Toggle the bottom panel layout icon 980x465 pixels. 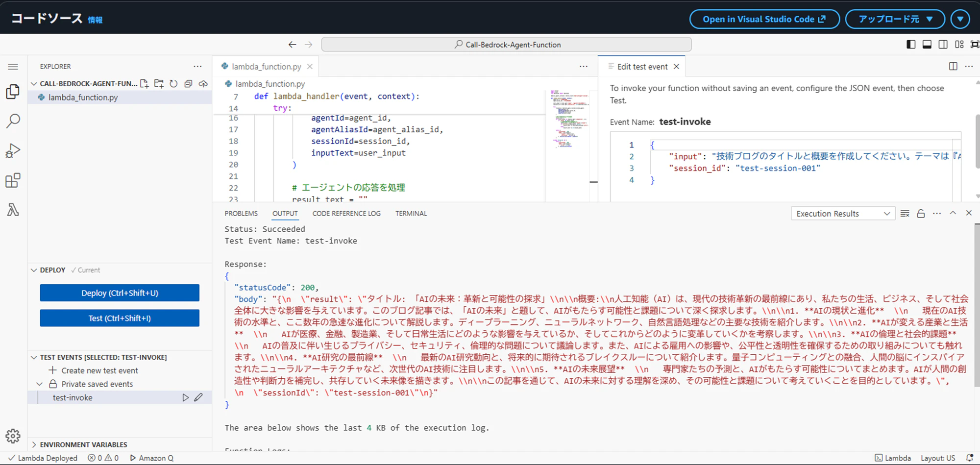(x=927, y=45)
